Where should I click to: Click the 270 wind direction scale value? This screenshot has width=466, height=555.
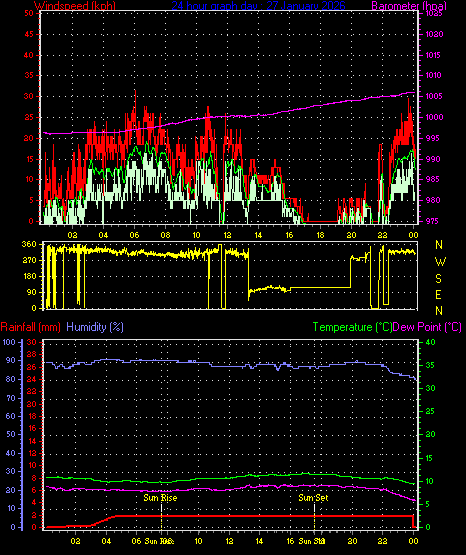pos(29,260)
